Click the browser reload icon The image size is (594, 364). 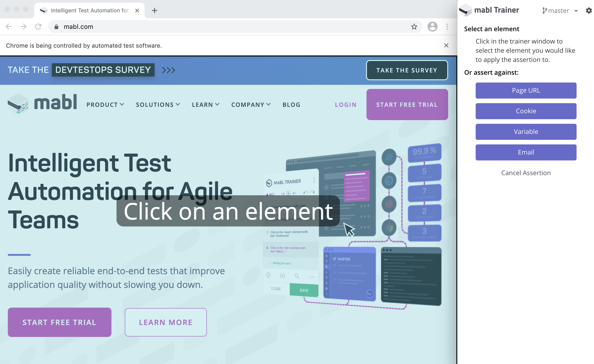click(x=38, y=27)
